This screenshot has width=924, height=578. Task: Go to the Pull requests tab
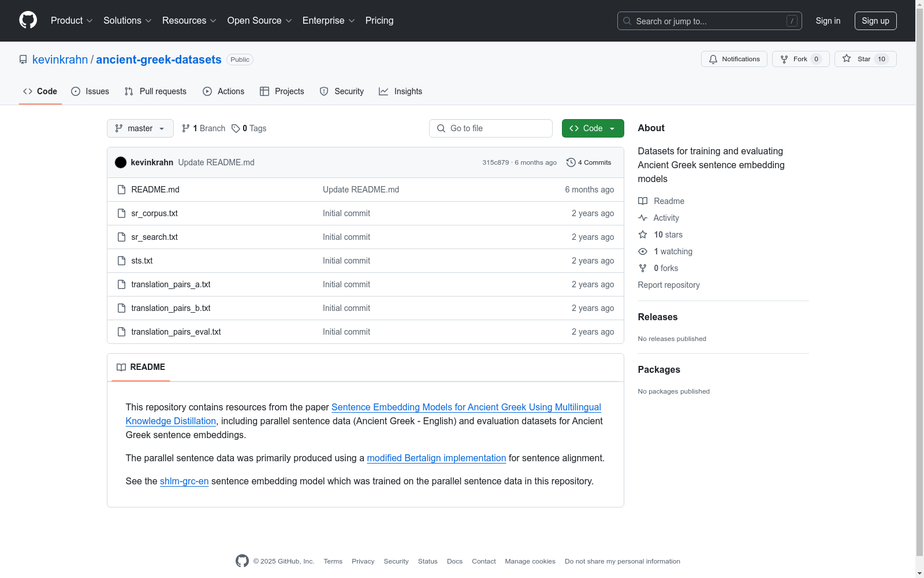tap(155, 91)
